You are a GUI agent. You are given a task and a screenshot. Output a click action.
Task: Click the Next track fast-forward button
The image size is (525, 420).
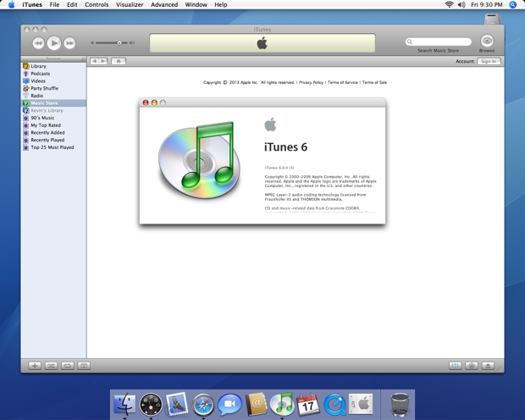pos(69,43)
